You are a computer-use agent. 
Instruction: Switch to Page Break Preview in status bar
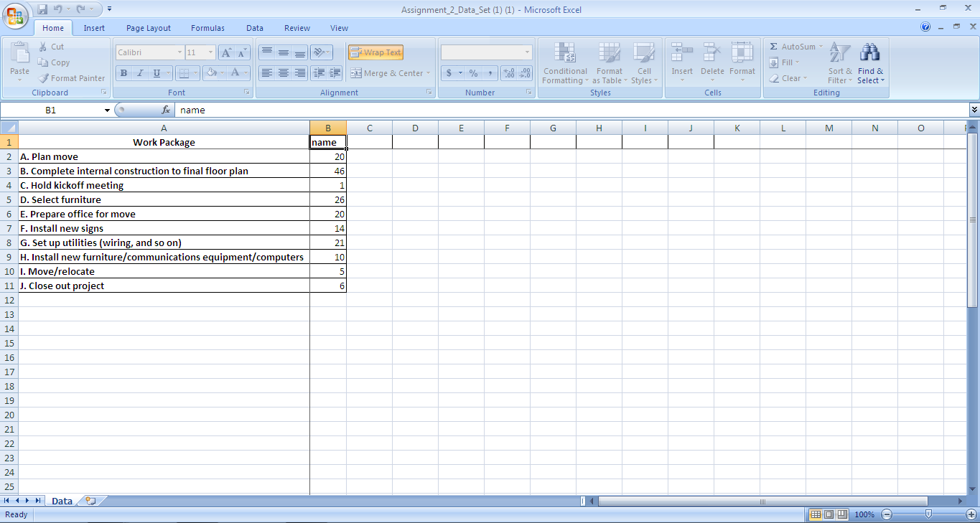pyautogui.click(x=842, y=514)
